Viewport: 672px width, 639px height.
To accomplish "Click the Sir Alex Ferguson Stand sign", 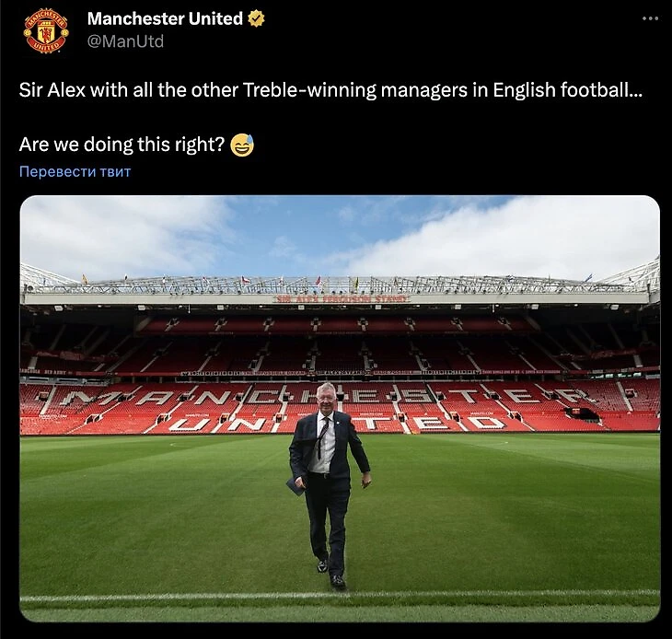I will [x=342, y=298].
